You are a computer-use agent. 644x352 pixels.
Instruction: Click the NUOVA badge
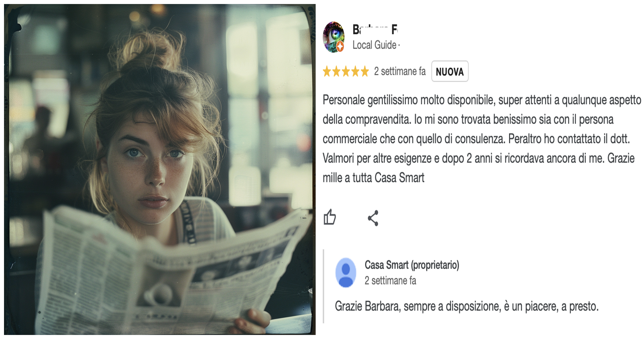click(x=450, y=71)
